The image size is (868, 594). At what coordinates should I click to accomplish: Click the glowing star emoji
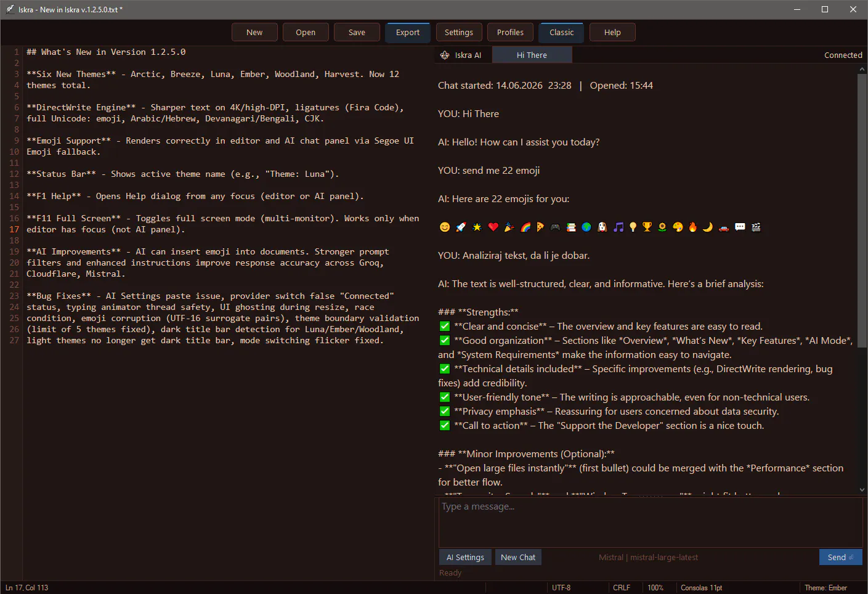[477, 227]
